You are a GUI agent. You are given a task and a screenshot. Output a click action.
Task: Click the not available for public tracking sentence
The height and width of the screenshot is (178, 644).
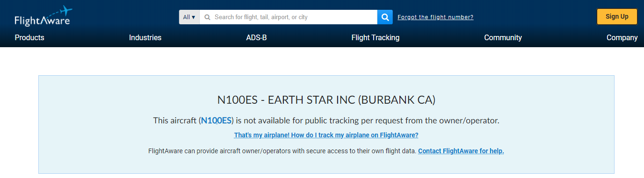(326, 121)
